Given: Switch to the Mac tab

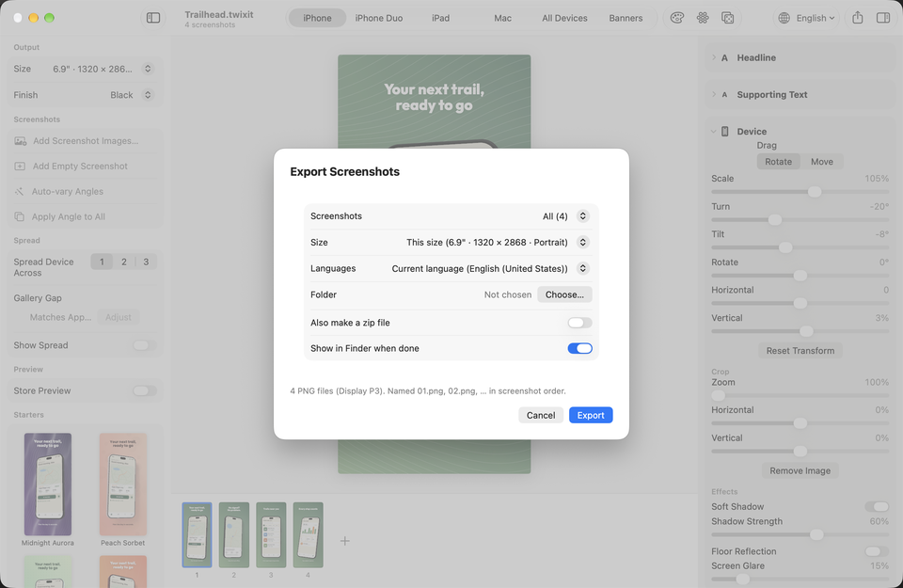Looking at the screenshot, I should point(502,18).
